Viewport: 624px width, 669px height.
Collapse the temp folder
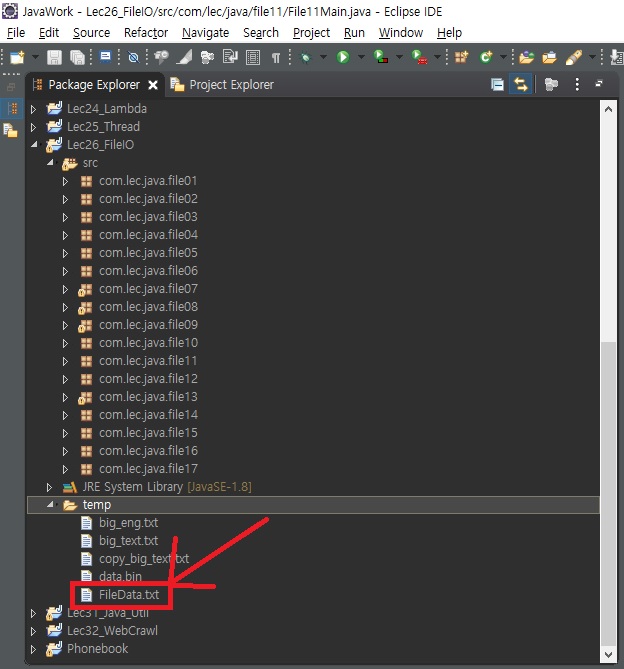pyautogui.click(x=50, y=504)
